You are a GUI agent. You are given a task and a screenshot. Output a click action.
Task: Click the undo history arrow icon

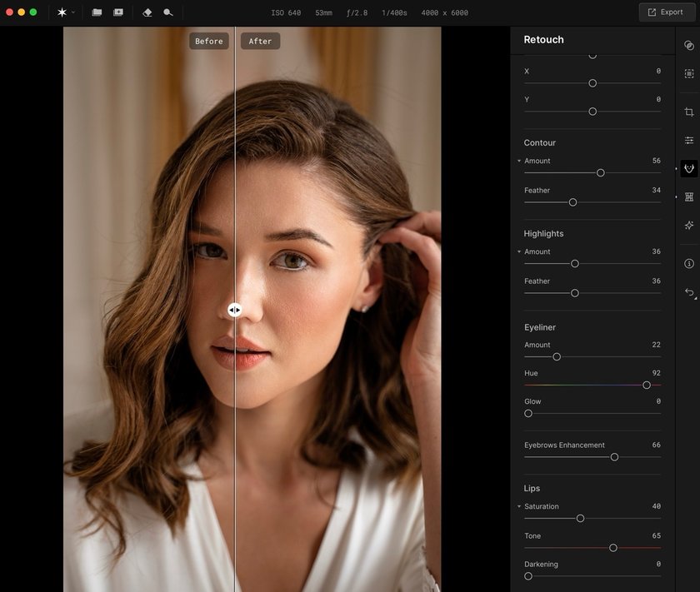(689, 292)
